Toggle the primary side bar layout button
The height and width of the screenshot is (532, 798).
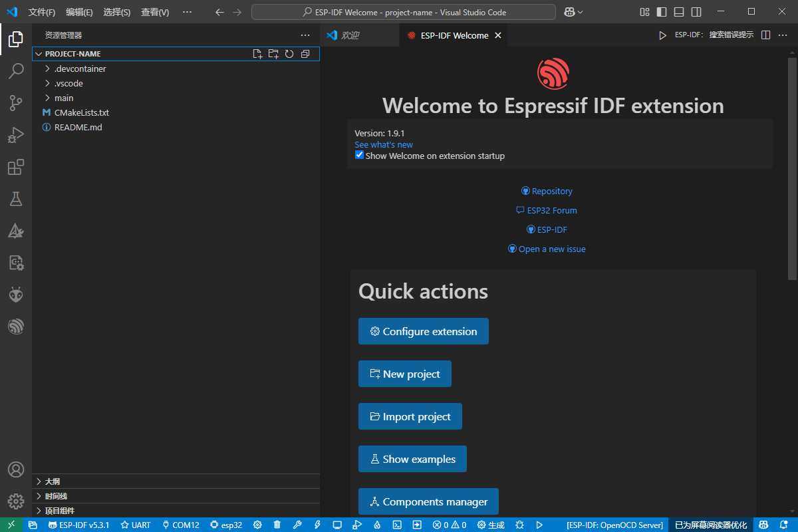pos(661,12)
